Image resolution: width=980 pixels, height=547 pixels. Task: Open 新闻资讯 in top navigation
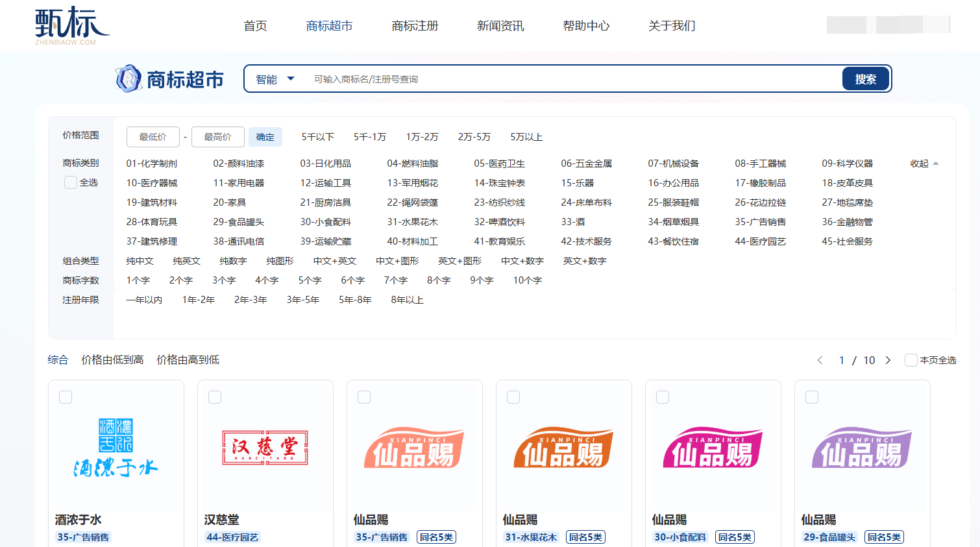[x=500, y=26]
